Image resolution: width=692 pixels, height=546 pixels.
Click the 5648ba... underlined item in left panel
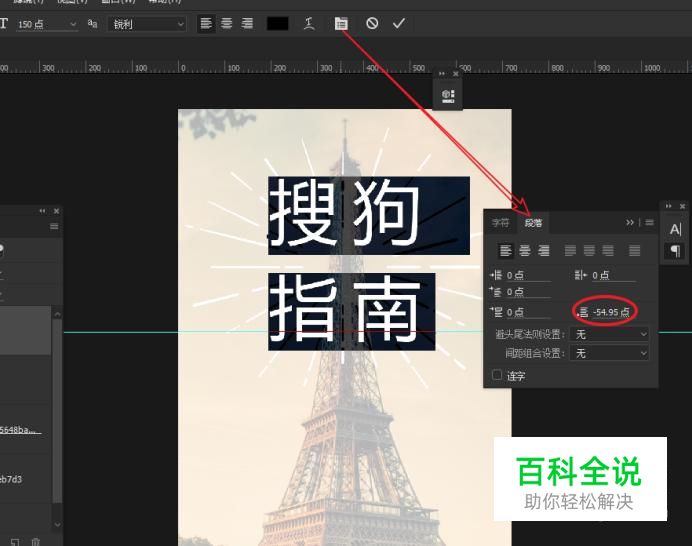pyautogui.click(x=20, y=429)
